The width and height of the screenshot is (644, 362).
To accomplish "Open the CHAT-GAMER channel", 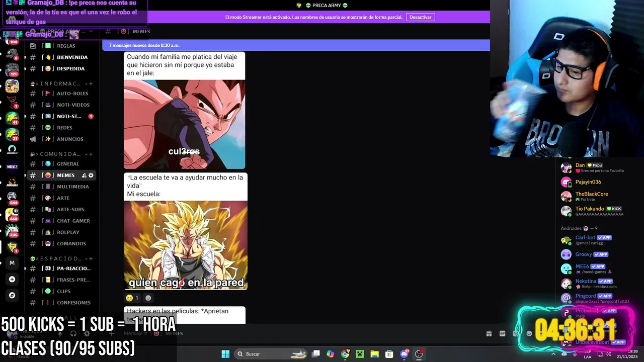I will coord(61,221).
